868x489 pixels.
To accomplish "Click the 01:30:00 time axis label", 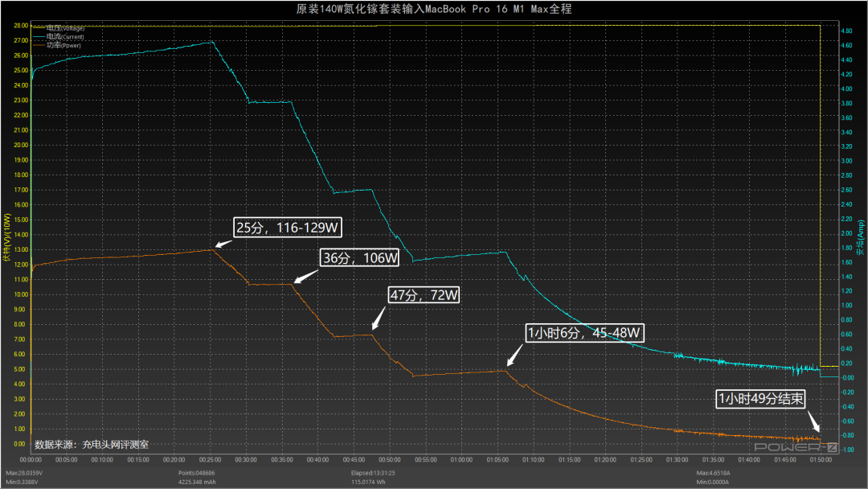I will (677, 460).
